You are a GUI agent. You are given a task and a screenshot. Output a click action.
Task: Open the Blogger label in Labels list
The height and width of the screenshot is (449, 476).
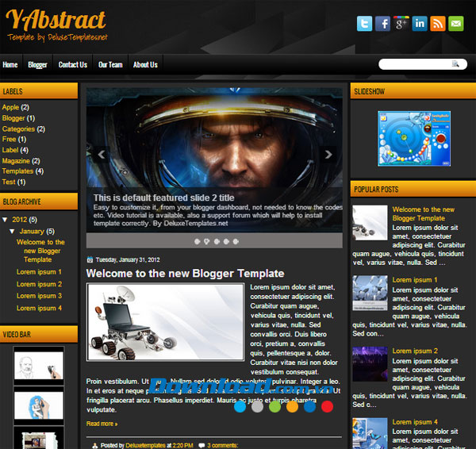[x=13, y=118]
